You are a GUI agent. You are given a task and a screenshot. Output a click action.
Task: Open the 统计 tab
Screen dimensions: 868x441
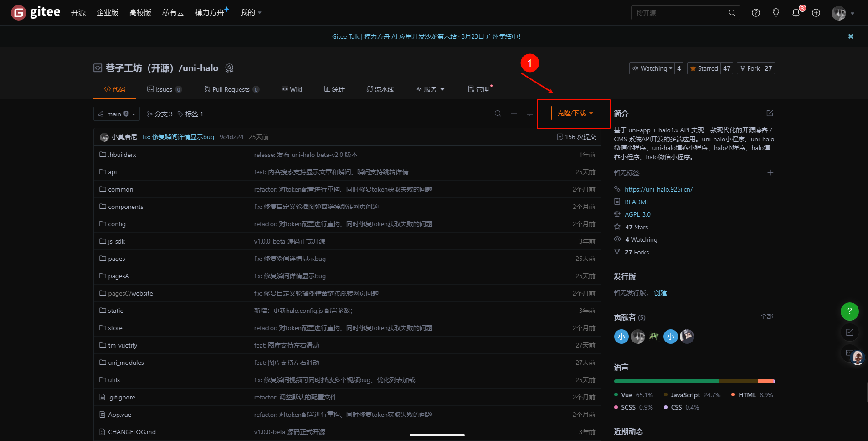point(334,89)
